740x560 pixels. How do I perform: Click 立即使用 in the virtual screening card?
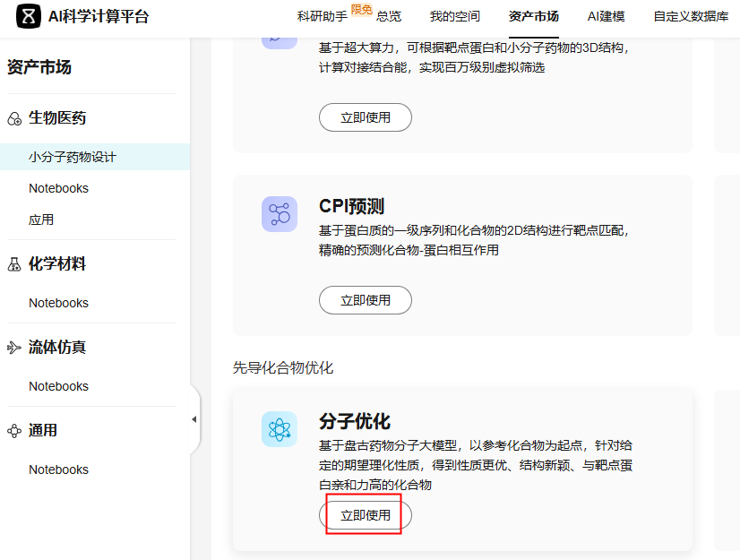click(366, 117)
